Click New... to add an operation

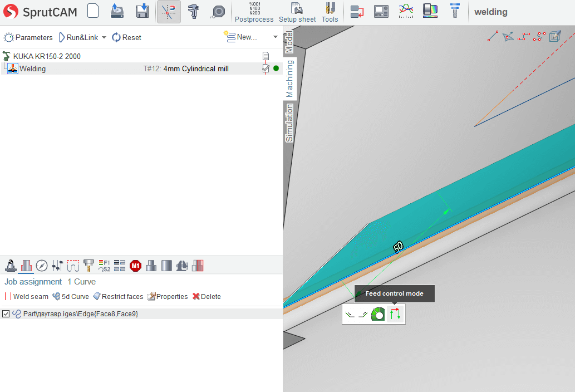tap(240, 37)
